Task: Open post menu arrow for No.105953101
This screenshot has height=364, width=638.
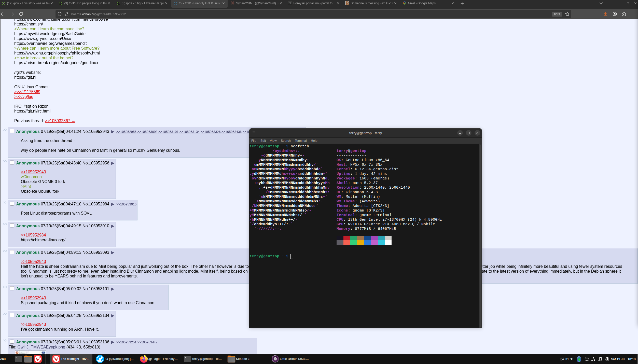Action: pyautogui.click(x=113, y=289)
